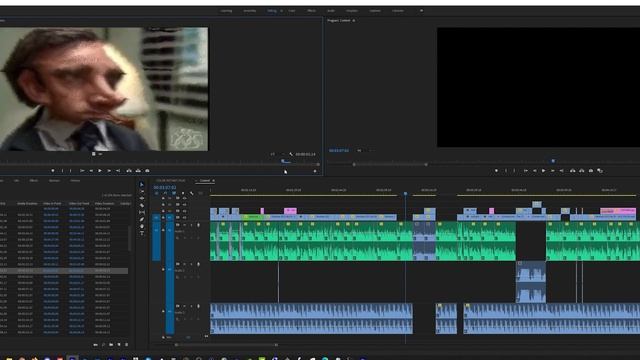The image size is (640, 360).
Task: Open the Markers panel tab
Action: click(54, 180)
